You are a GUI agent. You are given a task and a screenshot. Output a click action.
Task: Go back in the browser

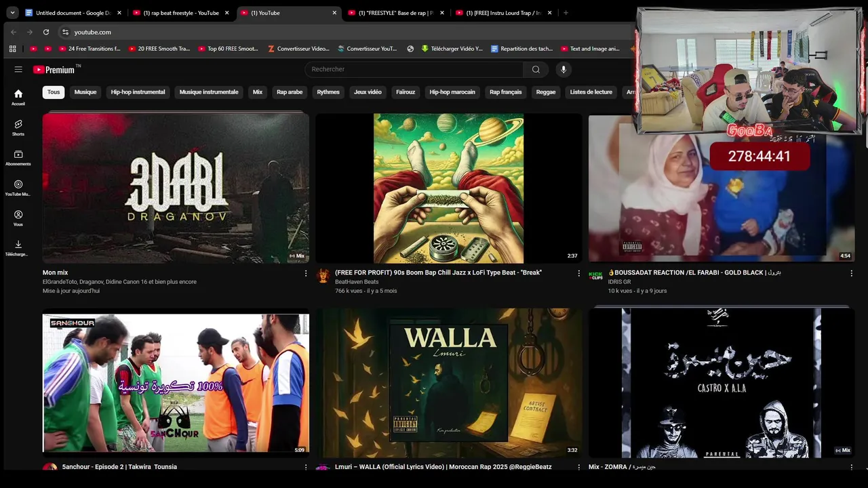[x=14, y=32]
